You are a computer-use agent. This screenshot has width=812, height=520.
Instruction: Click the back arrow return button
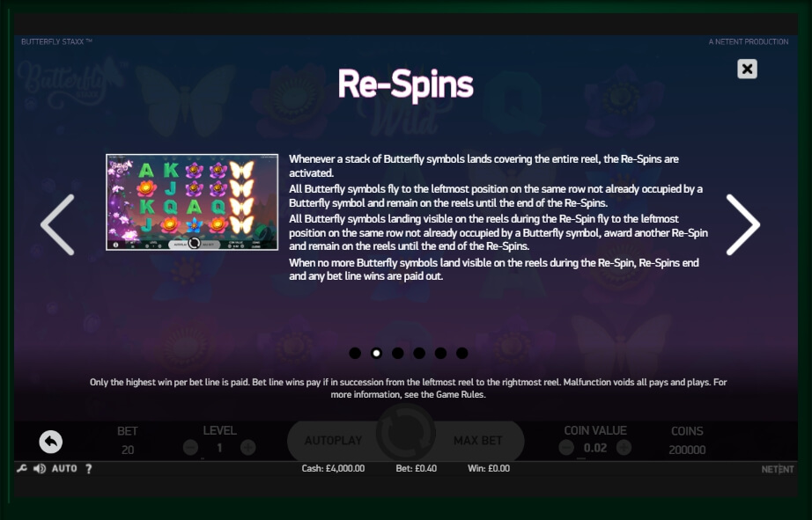coord(51,442)
